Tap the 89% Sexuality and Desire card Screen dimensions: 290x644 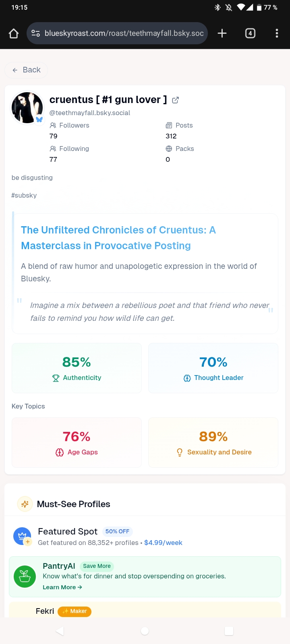coord(213,442)
